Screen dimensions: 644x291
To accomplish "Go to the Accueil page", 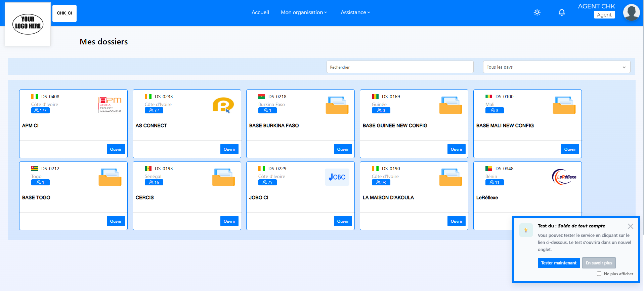I will [260, 12].
